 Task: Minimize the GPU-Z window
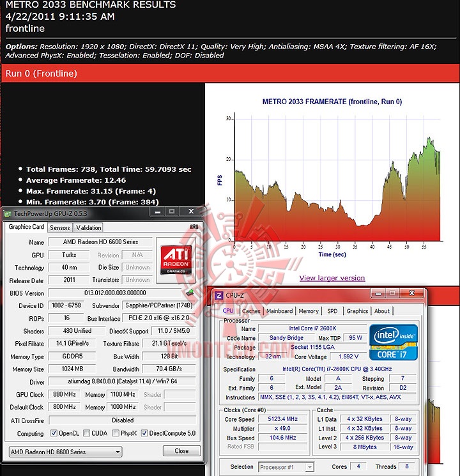click(x=158, y=211)
